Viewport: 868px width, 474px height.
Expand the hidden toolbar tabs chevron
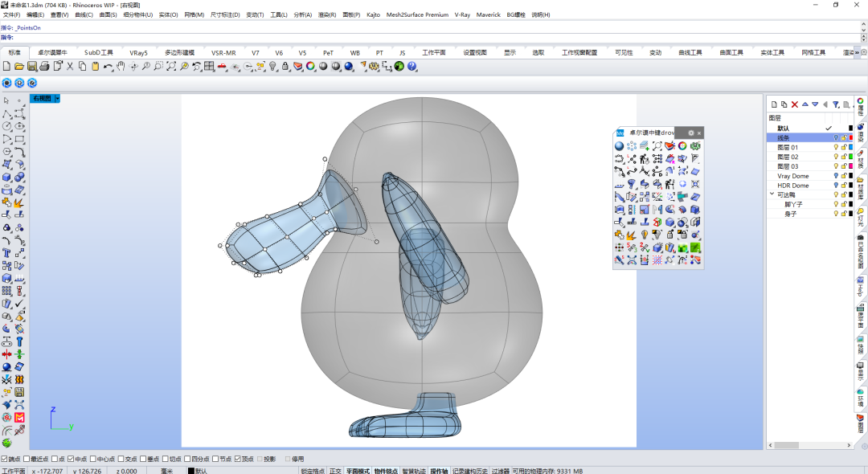[x=857, y=52]
